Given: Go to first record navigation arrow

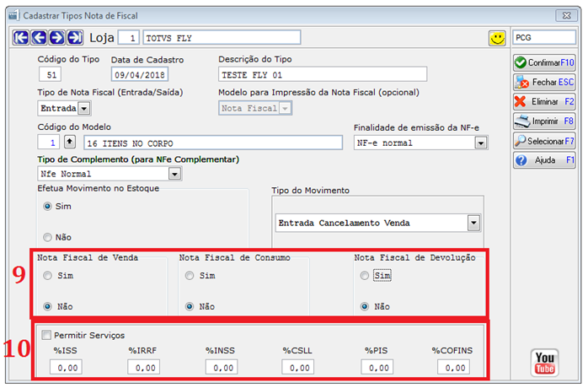Looking at the screenshot, I should point(20,38).
